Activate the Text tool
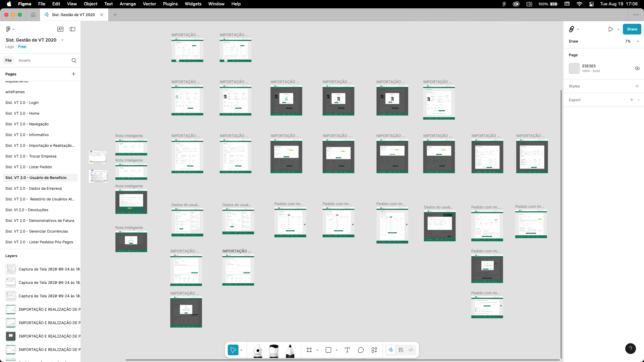 pyautogui.click(x=347, y=350)
